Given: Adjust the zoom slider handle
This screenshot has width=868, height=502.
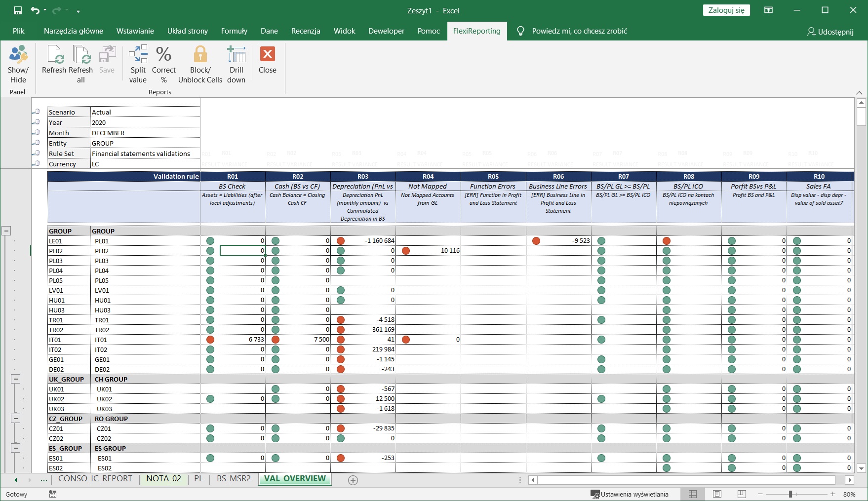Looking at the screenshot, I should coord(790,494).
